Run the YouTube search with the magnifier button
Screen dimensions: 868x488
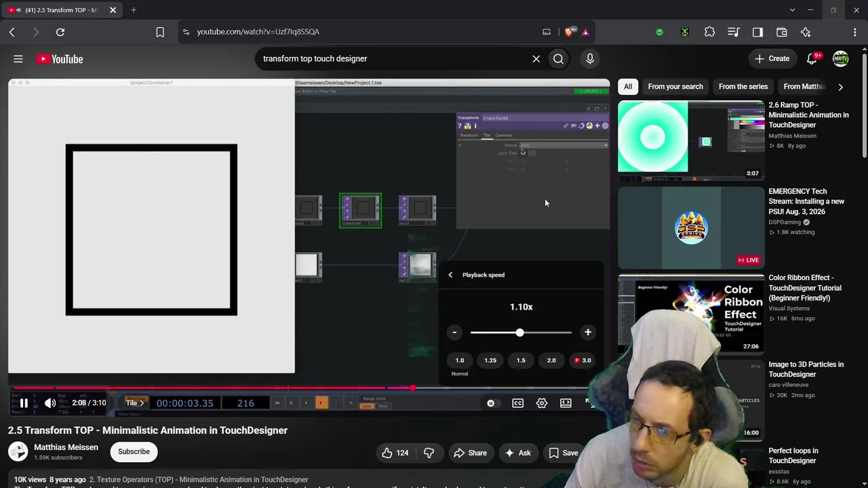click(558, 59)
